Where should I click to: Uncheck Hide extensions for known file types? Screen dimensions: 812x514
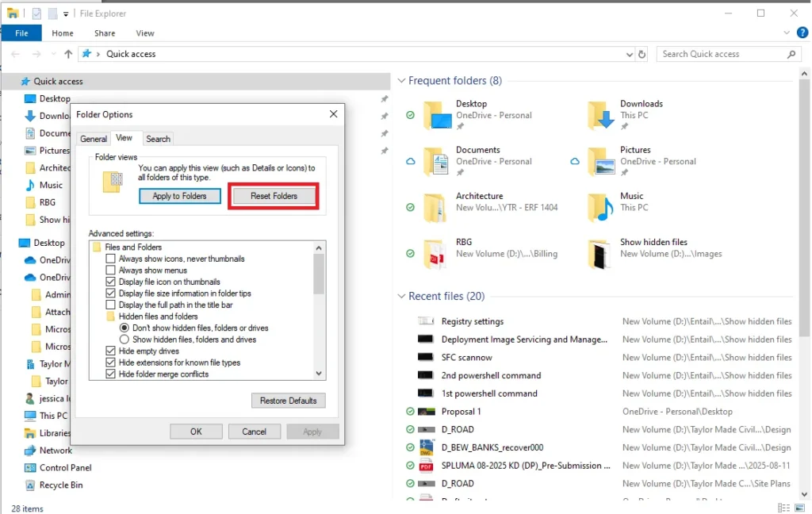[x=111, y=361]
